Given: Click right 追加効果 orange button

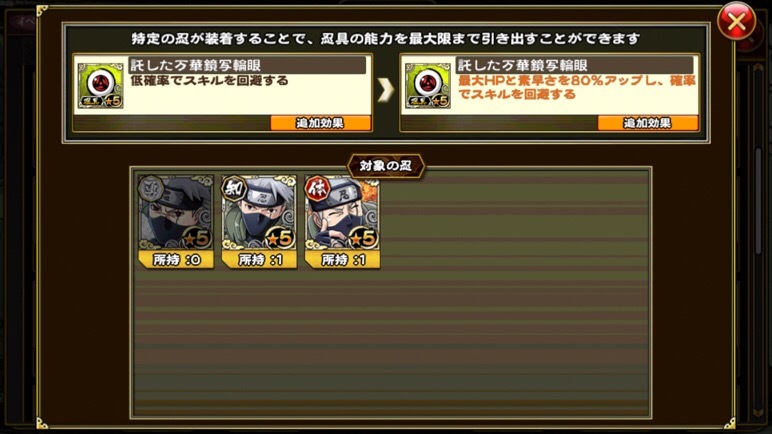Looking at the screenshot, I should click(x=648, y=123).
